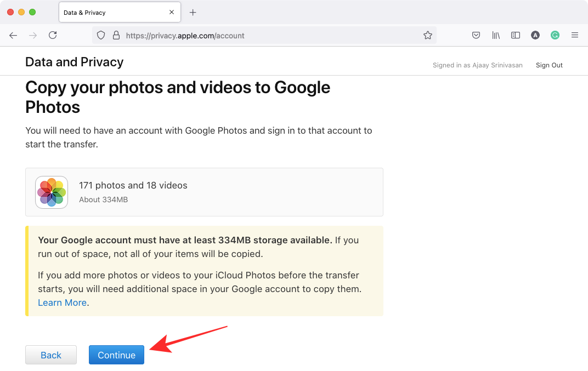Click 'Signed in as Ajaay Srinivasan' text

(477, 65)
